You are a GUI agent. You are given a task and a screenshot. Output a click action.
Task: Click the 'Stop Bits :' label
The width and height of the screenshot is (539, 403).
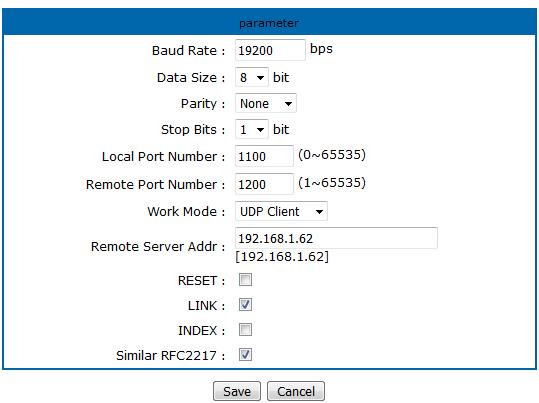[193, 130]
